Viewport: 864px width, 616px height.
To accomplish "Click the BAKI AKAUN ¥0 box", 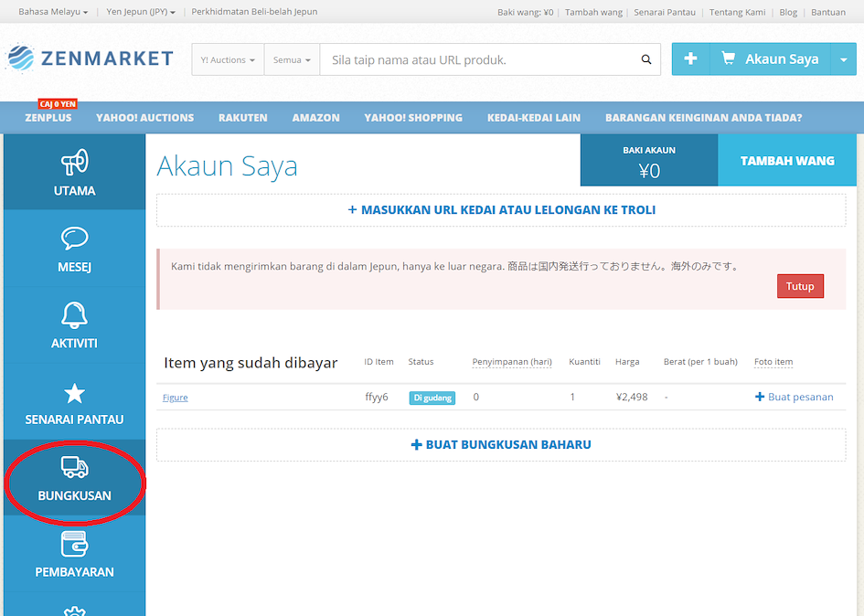I will click(x=649, y=160).
